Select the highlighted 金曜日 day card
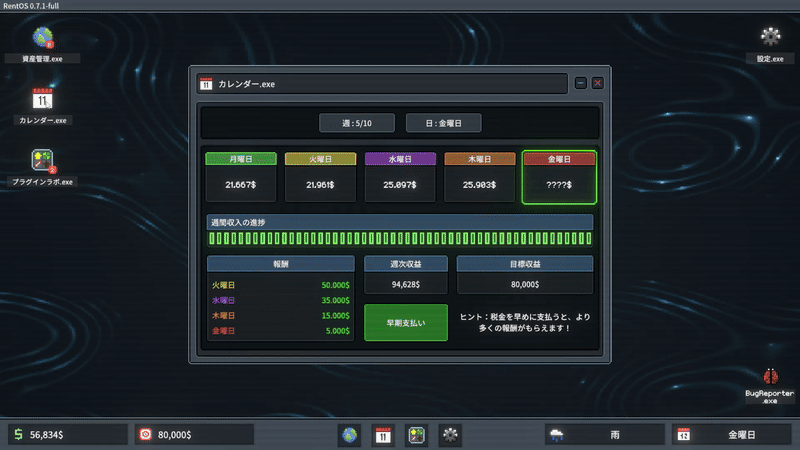Screen dimensions: 800x450 [x=558, y=178]
